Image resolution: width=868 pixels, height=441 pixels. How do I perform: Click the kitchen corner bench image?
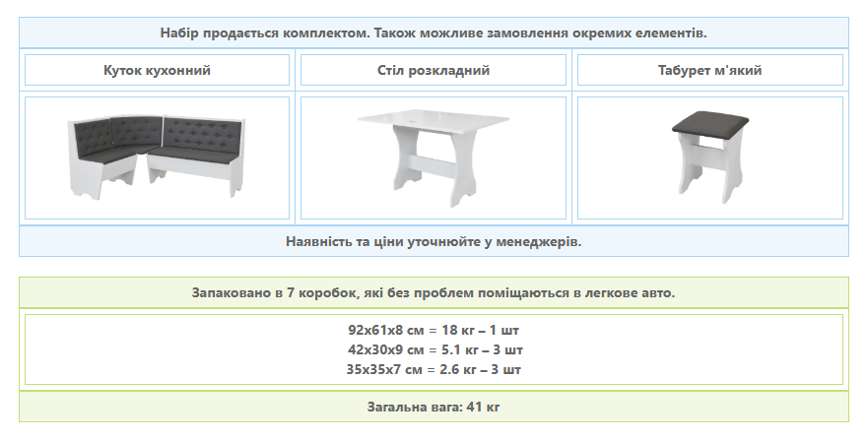[157, 157]
